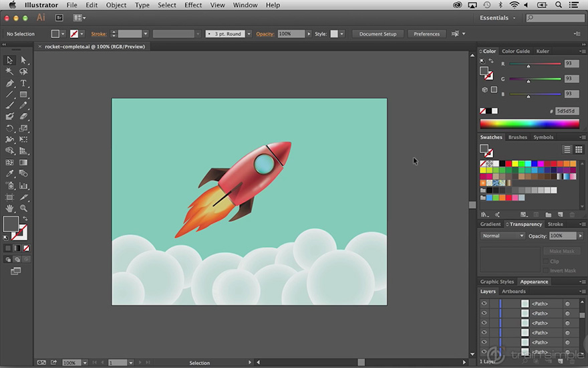
Task: Click the Document Setup button
Action: (378, 34)
